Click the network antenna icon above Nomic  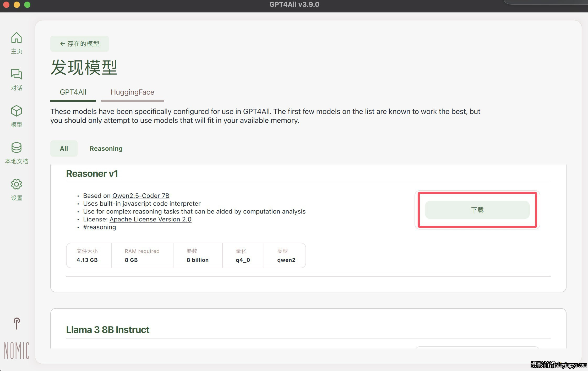tap(17, 324)
